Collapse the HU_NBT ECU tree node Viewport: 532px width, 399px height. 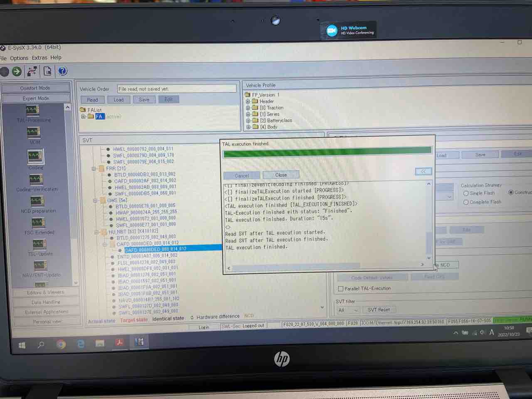(x=96, y=232)
